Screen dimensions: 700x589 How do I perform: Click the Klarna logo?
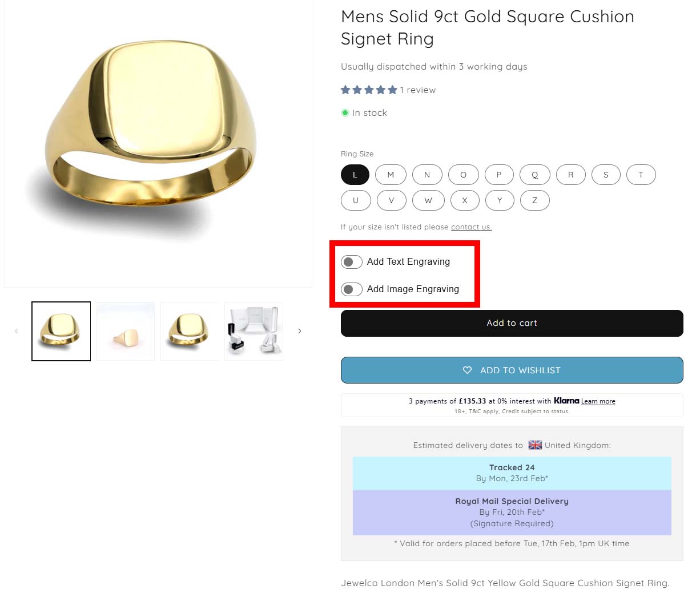[x=566, y=401]
